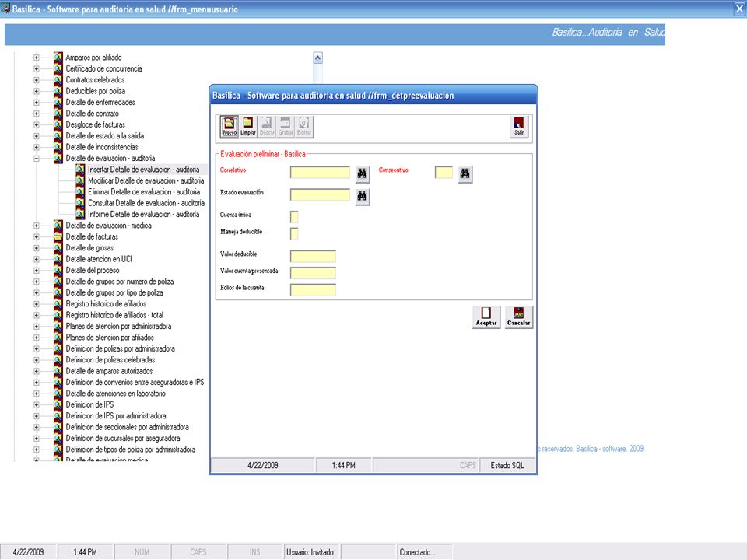Select Modificar Detalle de evaluacion - auditoria

tap(146, 180)
